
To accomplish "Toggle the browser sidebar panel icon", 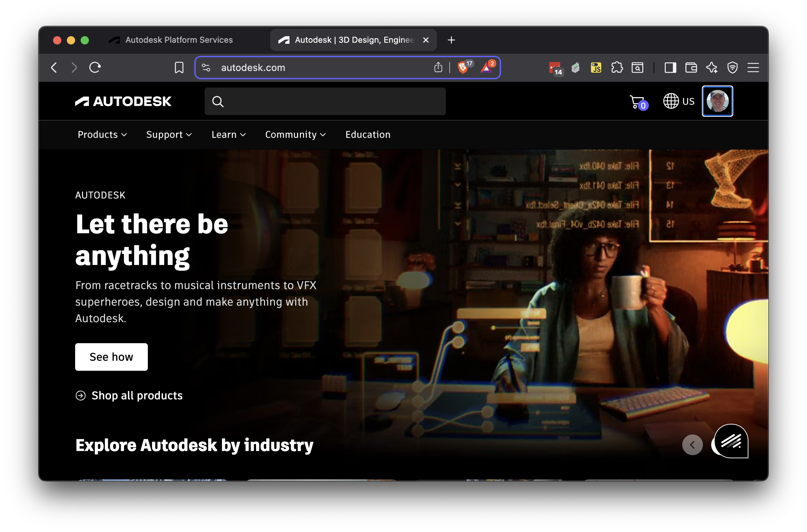I will tap(670, 68).
